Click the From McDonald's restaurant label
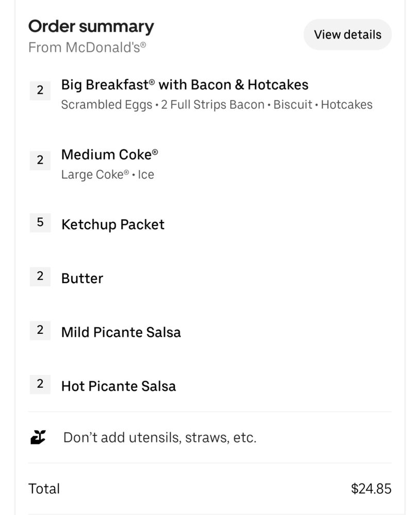Viewport: 420px width, 515px height. pyautogui.click(x=87, y=47)
